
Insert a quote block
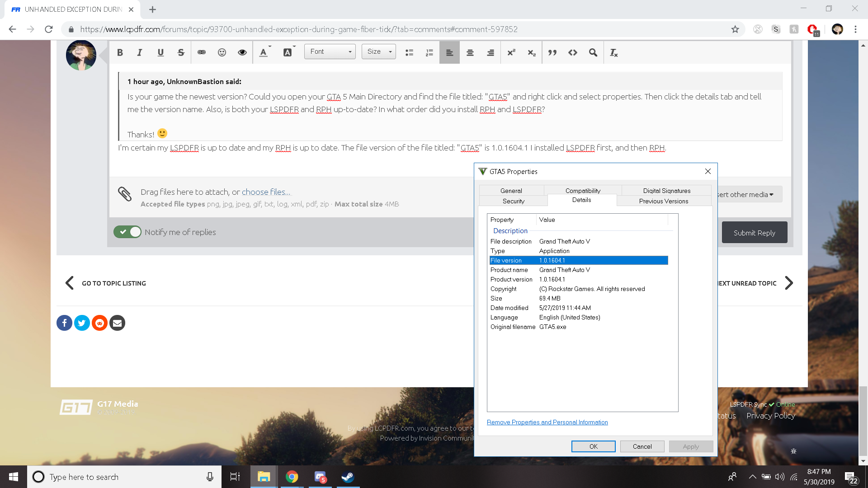point(552,52)
